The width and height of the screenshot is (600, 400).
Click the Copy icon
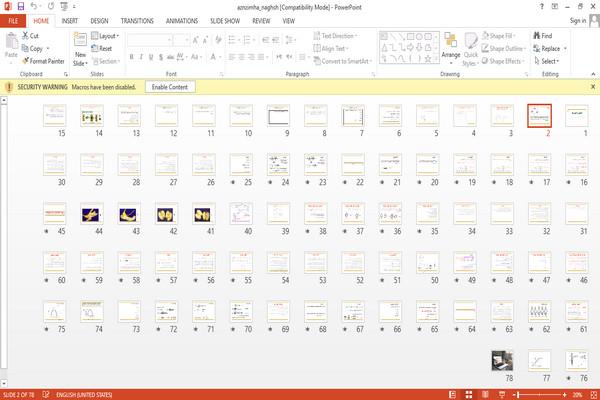pyautogui.click(x=25, y=48)
